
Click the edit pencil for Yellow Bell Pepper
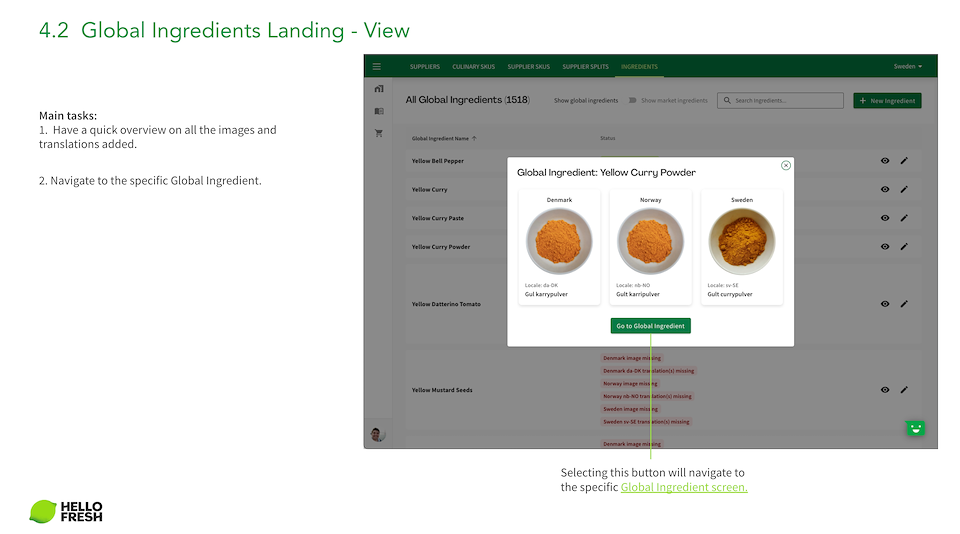click(904, 161)
